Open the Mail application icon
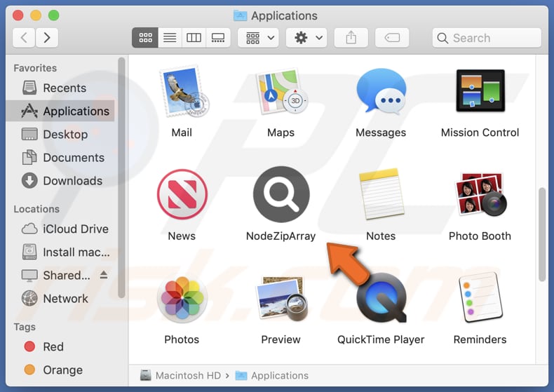 (183, 91)
